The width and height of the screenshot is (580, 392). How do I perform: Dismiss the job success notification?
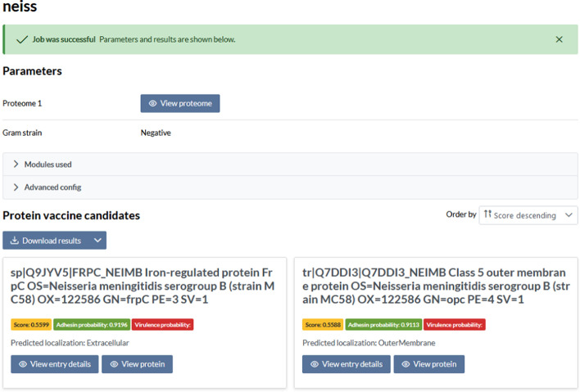(559, 39)
